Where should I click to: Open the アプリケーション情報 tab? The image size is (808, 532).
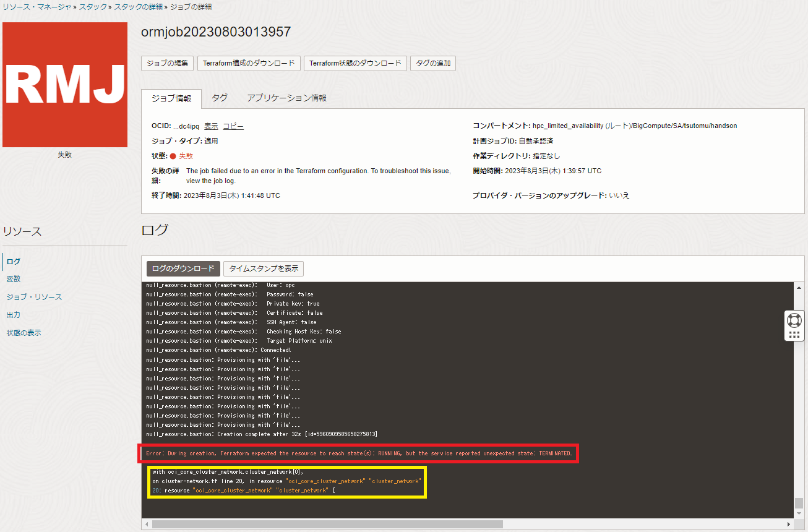[286, 98]
